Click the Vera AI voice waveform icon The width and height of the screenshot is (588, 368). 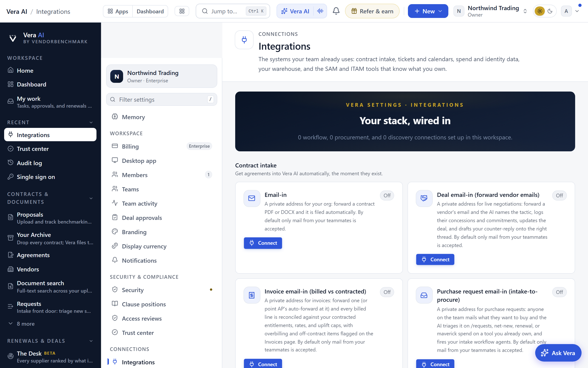point(320,11)
